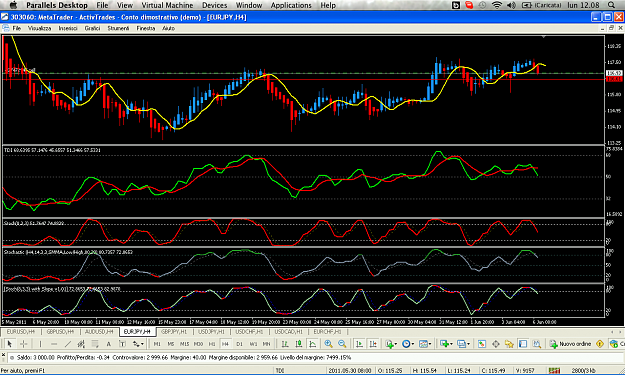Open the GBPUSD,H4 chart tab
Screen dimensions: 625x375
[60, 332]
